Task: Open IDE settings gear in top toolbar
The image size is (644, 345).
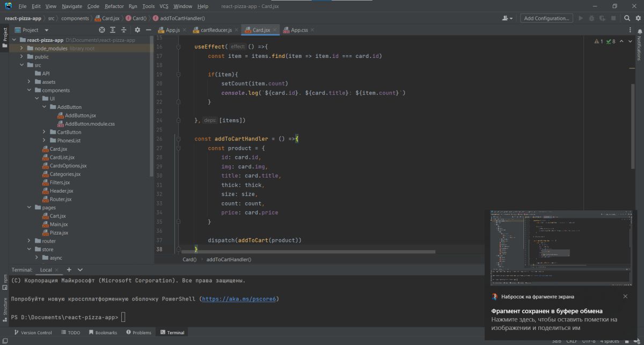Action: pyautogui.click(x=639, y=18)
